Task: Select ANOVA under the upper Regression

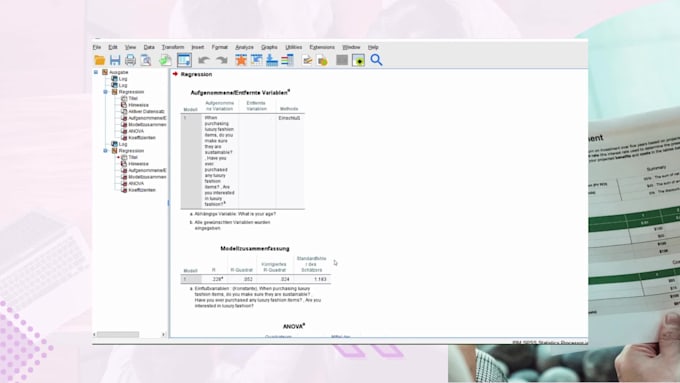Action: [136, 131]
